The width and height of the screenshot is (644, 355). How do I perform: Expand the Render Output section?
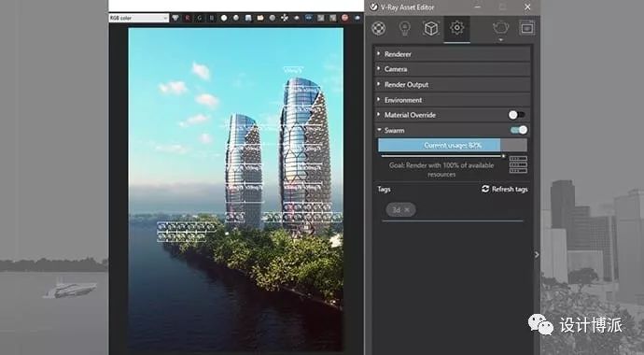452,85
